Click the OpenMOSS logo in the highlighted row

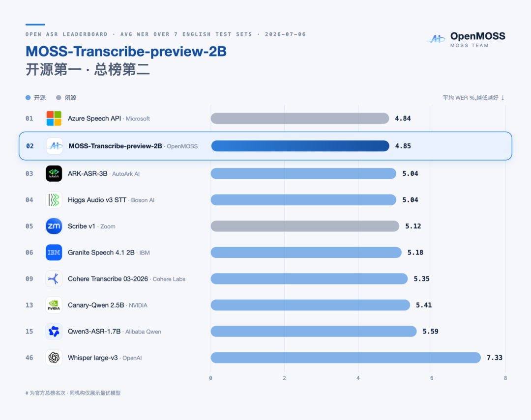click(x=55, y=146)
